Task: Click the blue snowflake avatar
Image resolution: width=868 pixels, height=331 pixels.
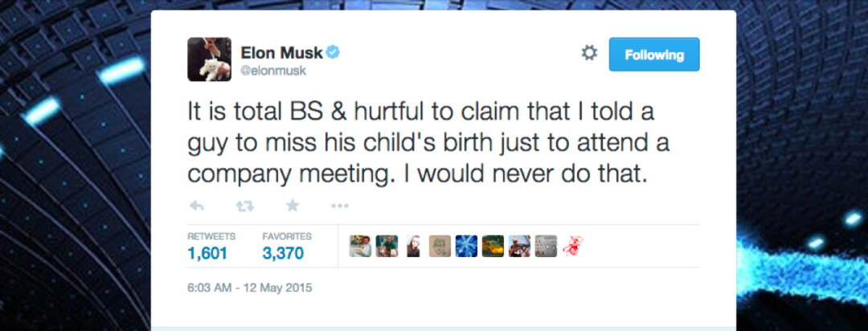Action: click(467, 246)
